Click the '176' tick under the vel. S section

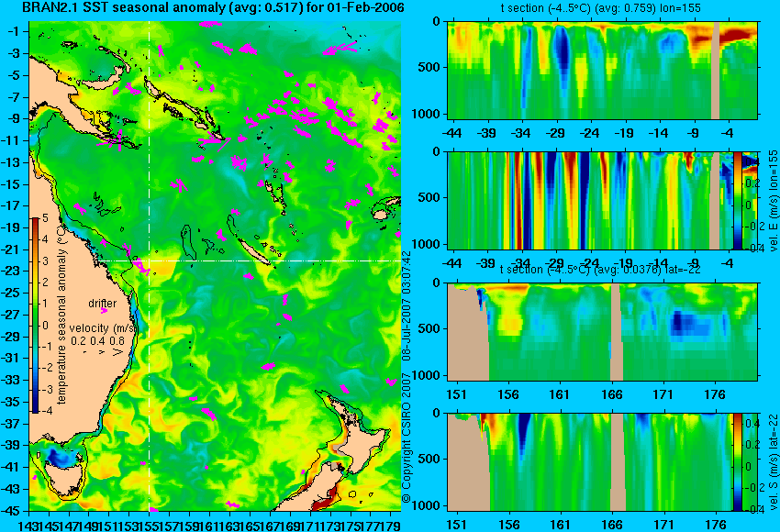coord(716,525)
